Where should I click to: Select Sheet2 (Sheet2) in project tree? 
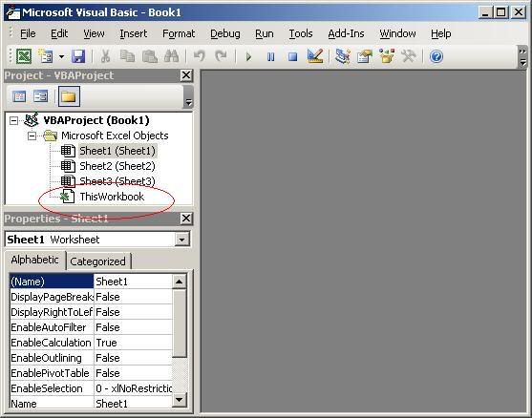[117, 166]
